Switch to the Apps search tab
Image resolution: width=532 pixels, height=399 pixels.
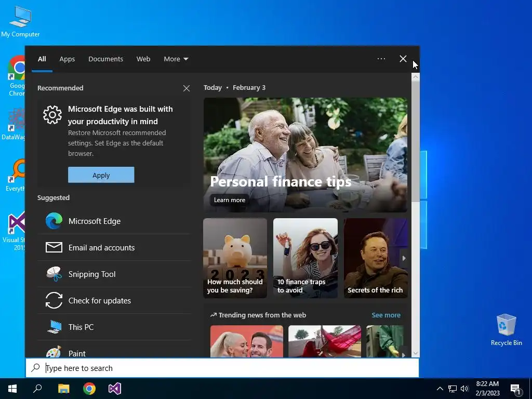coord(67,59)
